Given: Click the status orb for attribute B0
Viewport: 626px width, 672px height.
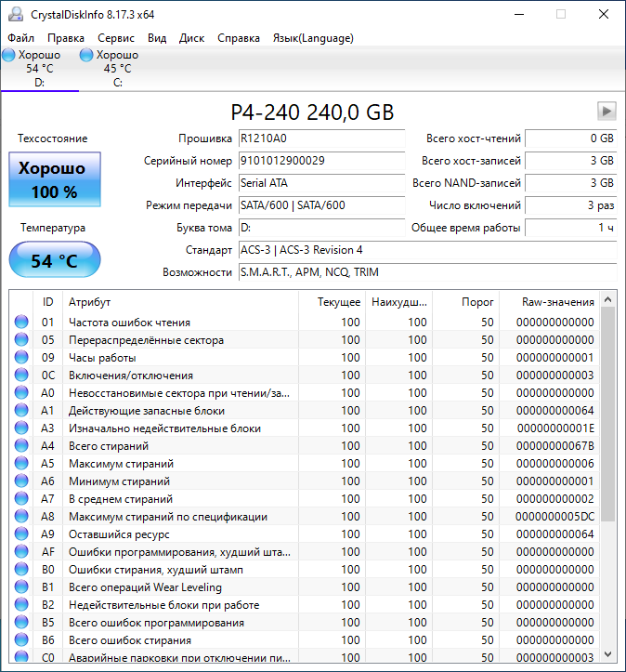Looking at the screenshot, I should 21,569.
